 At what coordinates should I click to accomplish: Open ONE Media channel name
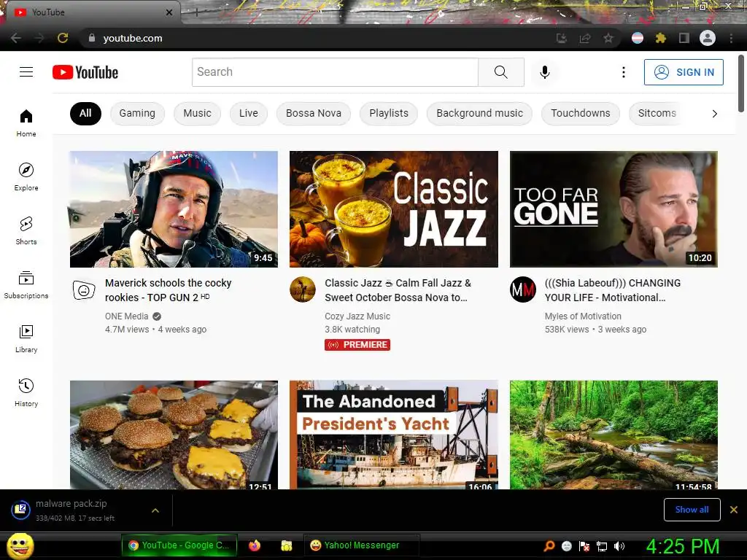pos(127,316)
